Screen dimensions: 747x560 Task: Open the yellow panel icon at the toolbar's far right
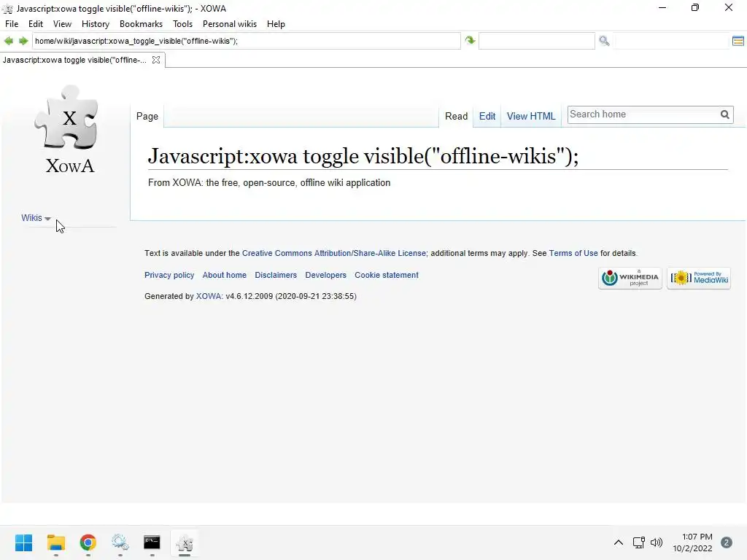point(738,41)
